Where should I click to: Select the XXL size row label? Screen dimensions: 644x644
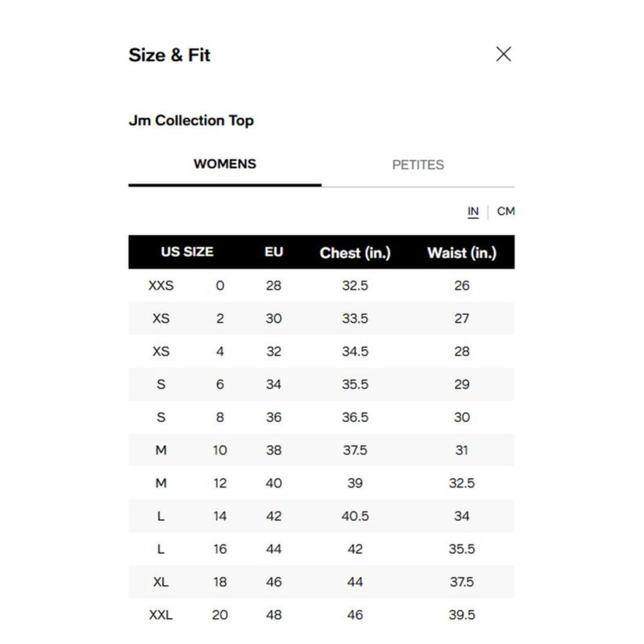[x=160, y=615]
